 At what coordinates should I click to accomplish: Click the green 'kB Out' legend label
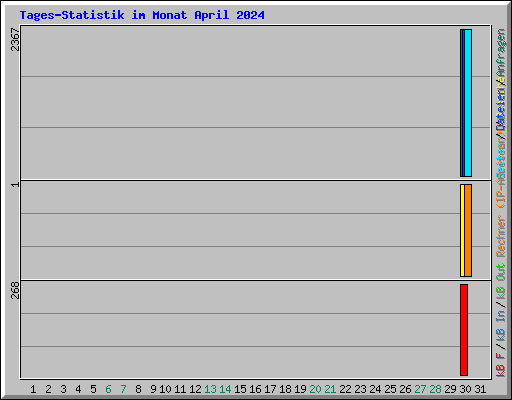501,282
